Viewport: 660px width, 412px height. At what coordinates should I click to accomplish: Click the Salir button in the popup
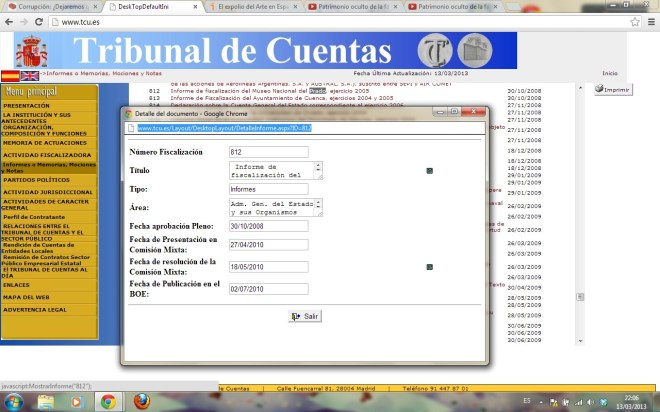click(x=306, y=316)
